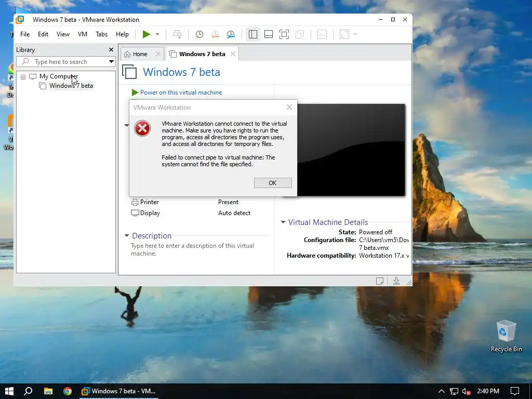
Task: Toggle the thumbnail bar icon
Action: click(x=269, y=34)
